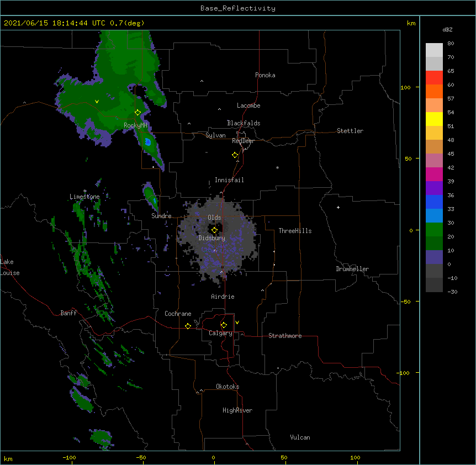Click the Banff town label

pos(68,313)
